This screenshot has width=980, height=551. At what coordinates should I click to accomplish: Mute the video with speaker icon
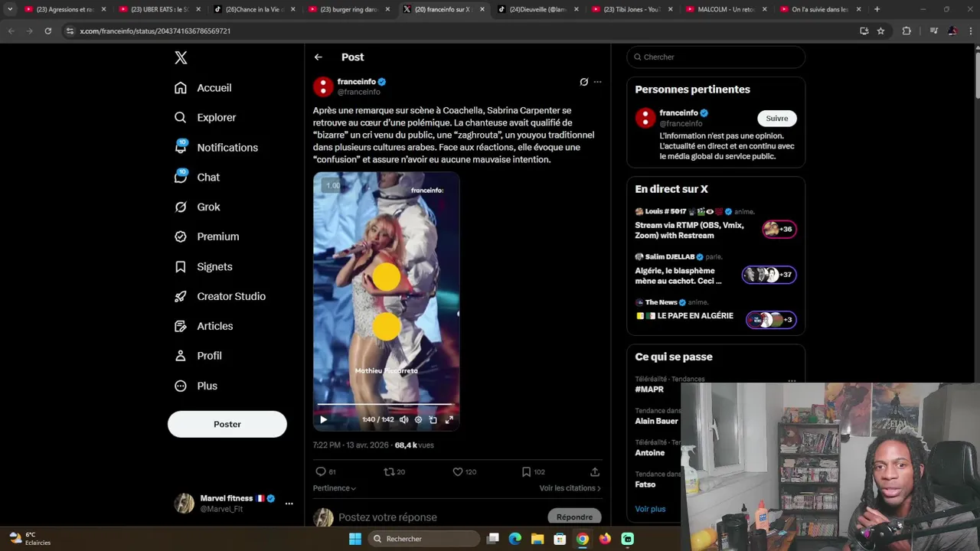tap(404, 419)
